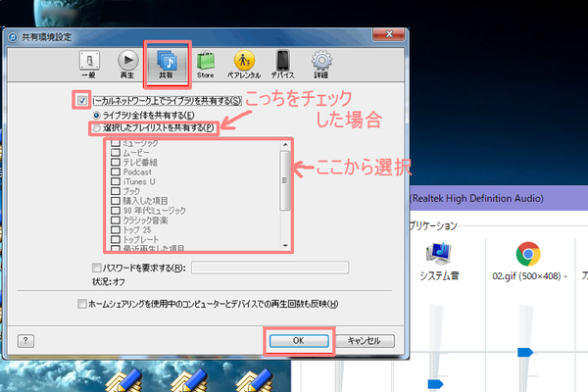Check the 購入した項目 playlist checkbox
The height and width of the screenshot is (392, 588).
click(x=116, y=201)
